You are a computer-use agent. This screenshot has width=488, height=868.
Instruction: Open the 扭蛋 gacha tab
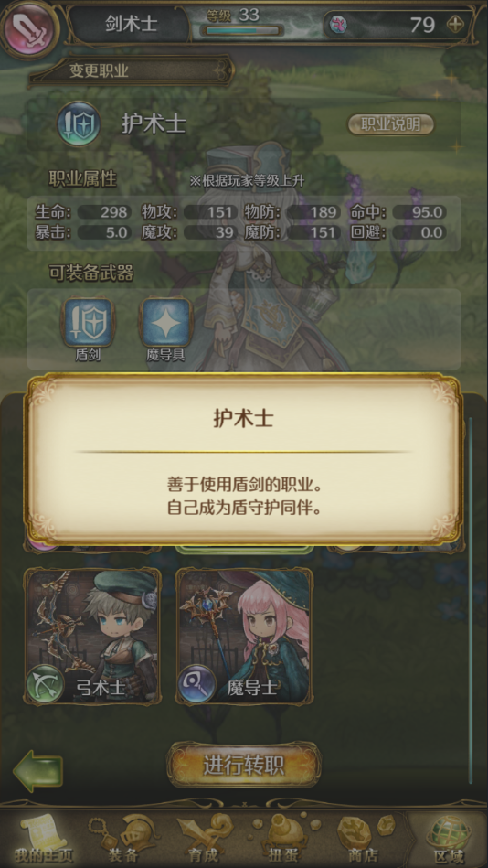coord(283,837)
